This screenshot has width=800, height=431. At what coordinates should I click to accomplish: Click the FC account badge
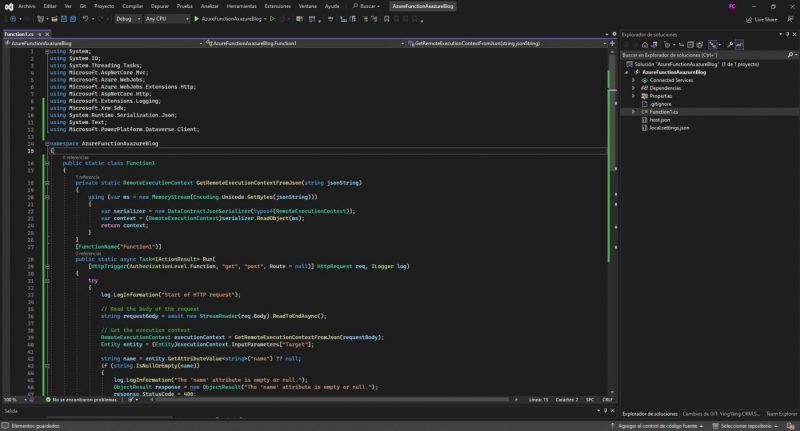(x=732, y=6)
